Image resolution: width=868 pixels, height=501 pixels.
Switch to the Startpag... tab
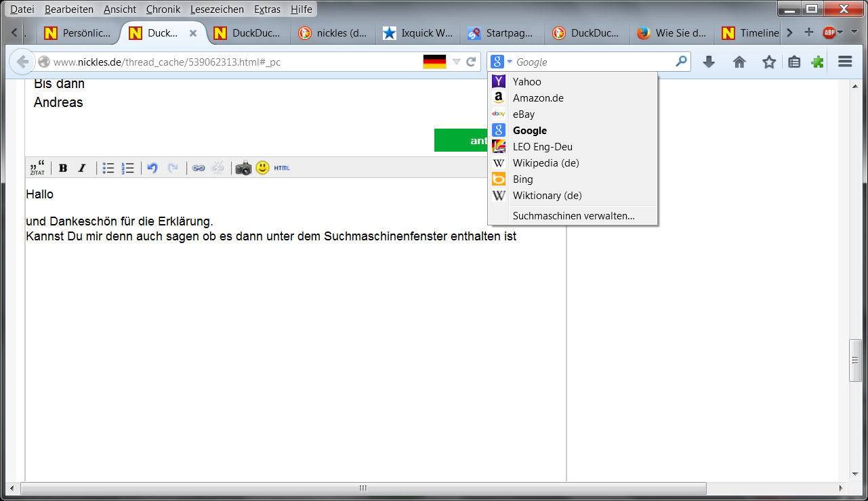(502, 32)
